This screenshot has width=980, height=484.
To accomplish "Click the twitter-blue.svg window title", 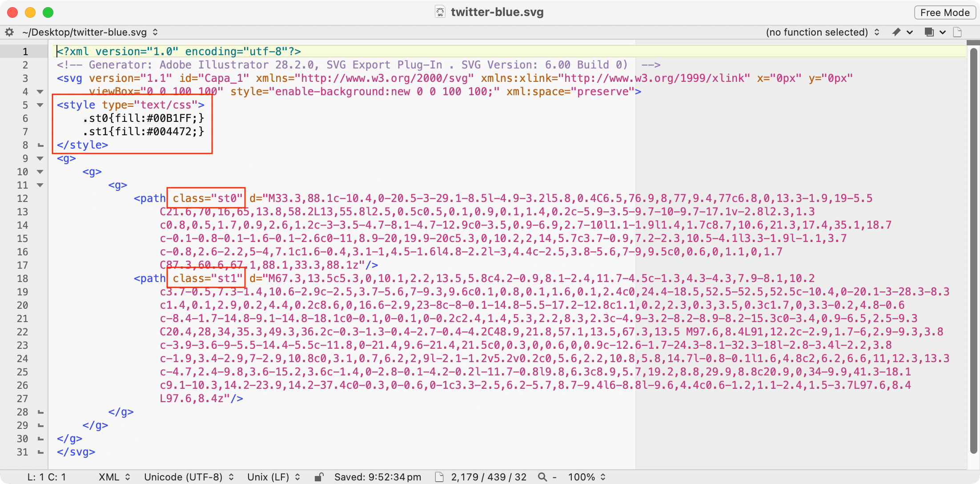I will click(x=497, y=12).
